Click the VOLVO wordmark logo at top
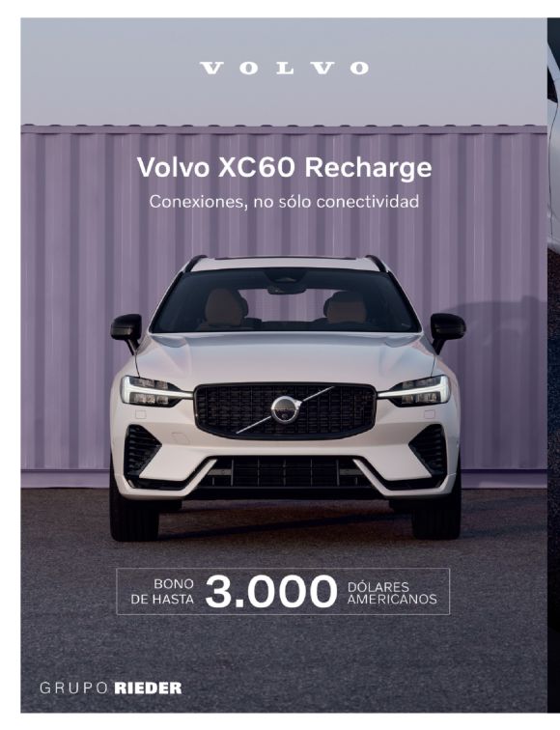The width and height of the screenshot is (560, 730). click(285, 69)
